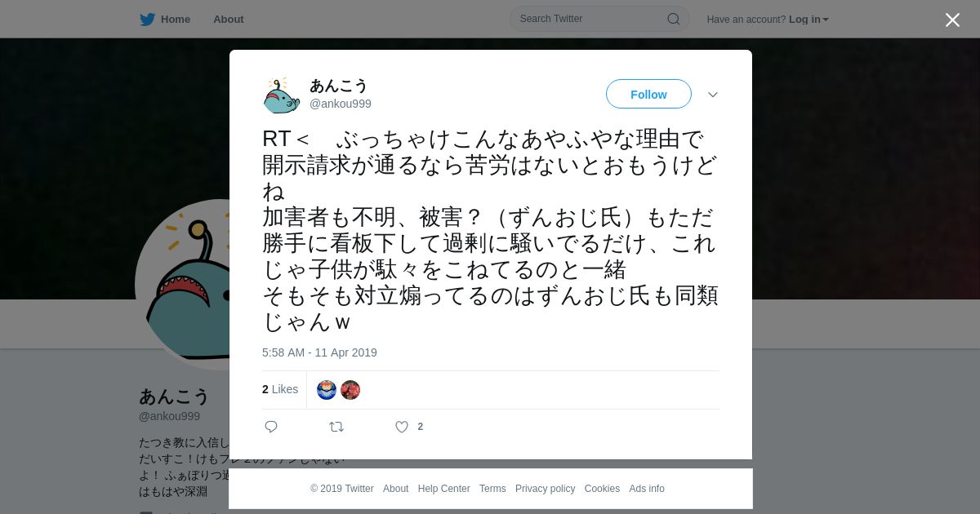Image resolution: width=980 pixels, height=514 pixels.
Task: Click the reply speech bubble icon
Action: coord(271,427)
